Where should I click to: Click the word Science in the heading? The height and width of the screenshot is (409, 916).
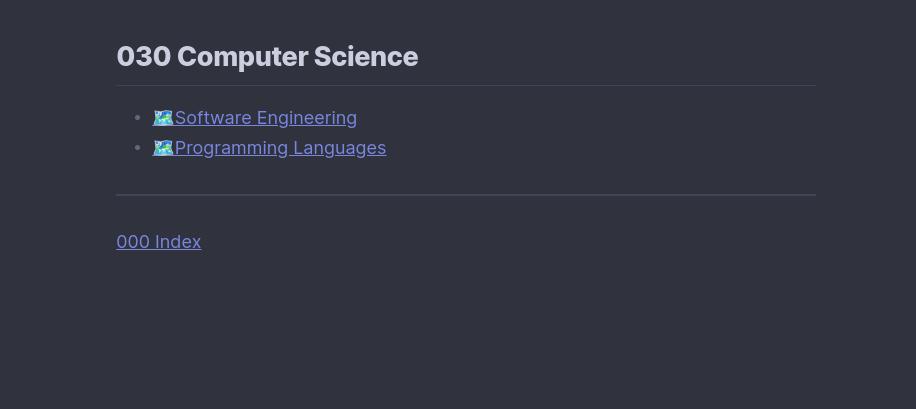366,57
